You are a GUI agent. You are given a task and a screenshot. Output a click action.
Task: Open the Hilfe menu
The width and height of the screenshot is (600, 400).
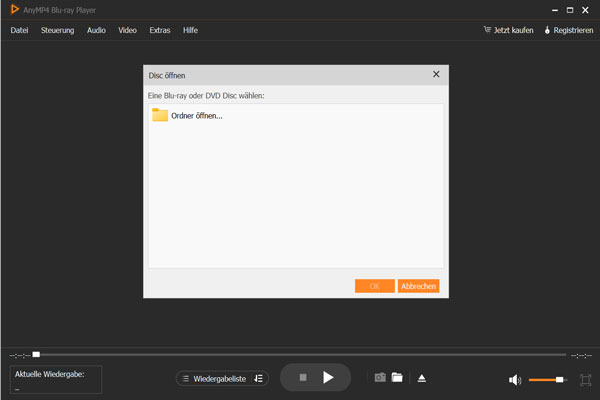point(190,30)
